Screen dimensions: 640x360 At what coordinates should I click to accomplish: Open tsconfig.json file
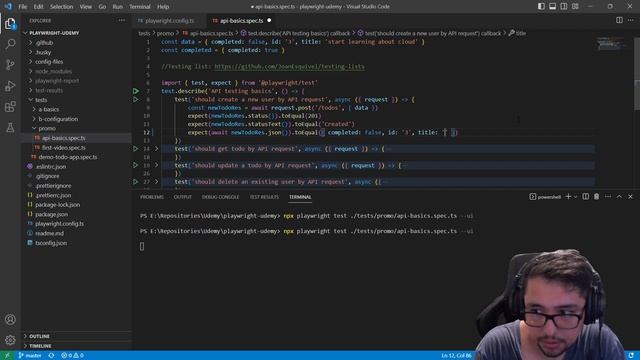tap(51, 243)
